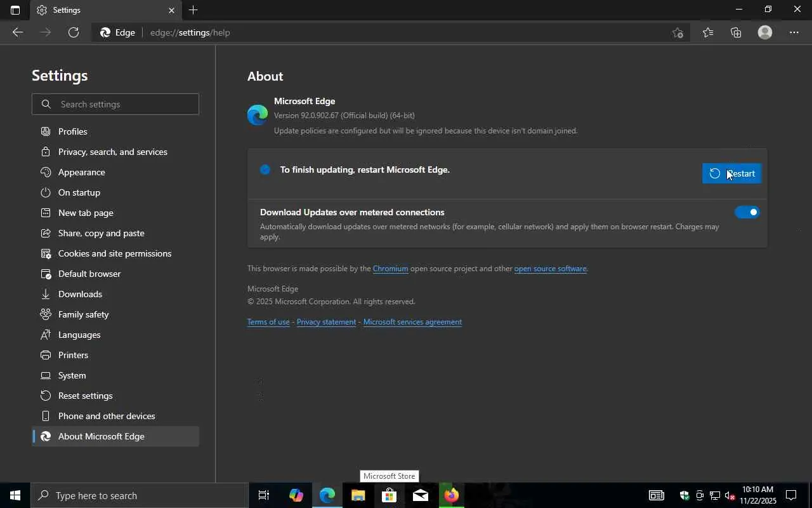The image size is (812, 508).
Task: Open the Settings and more menu
Action: coord(794,32)
